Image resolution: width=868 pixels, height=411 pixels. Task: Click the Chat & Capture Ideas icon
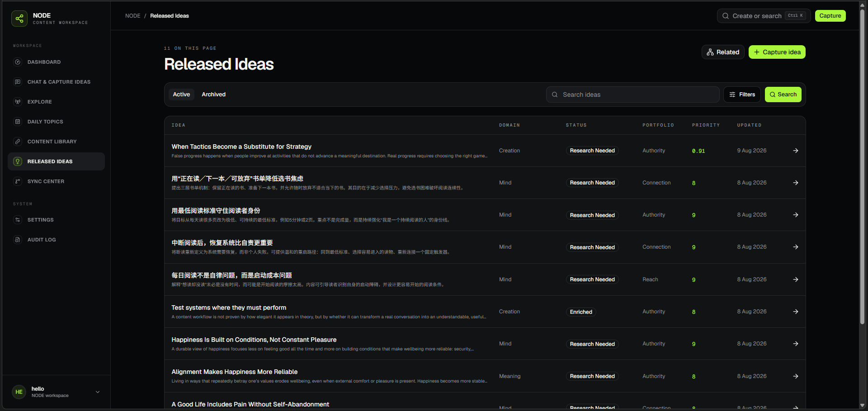tap(18, 82)
